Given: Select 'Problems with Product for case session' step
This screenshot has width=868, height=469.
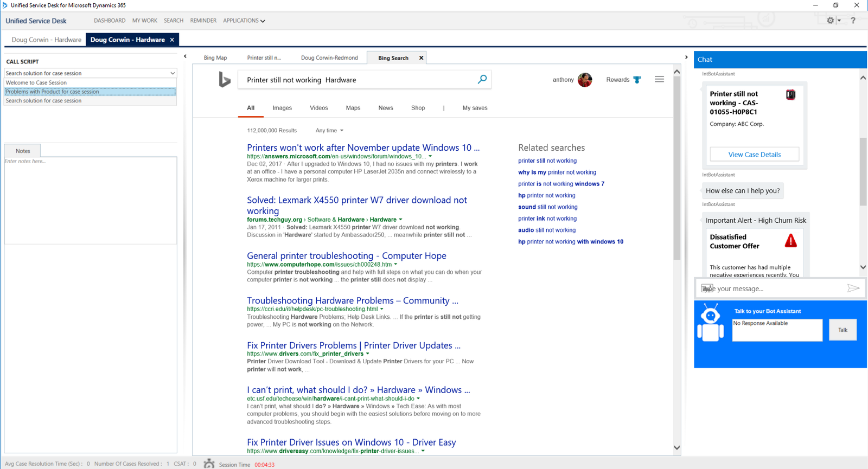Looking at the screenshot, I should 90,92.
